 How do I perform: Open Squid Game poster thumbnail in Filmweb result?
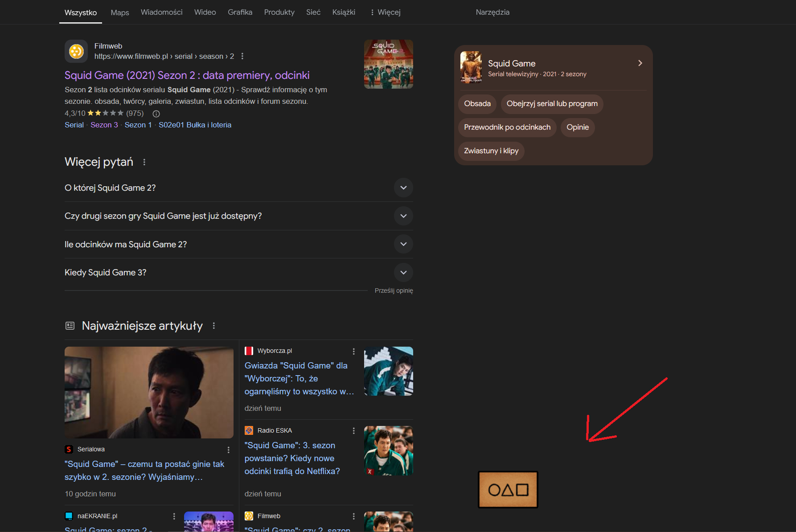[388, 64]
